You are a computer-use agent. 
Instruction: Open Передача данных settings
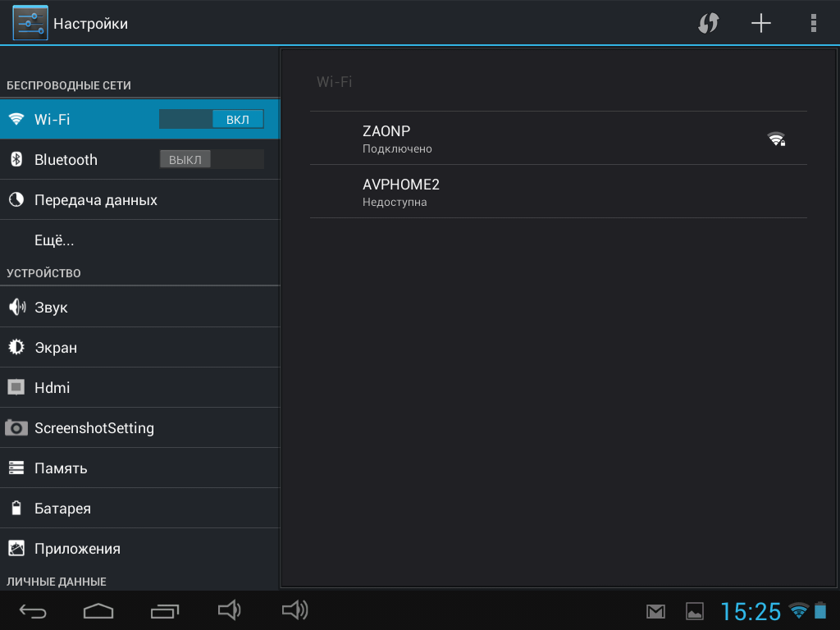coord(139,200)
